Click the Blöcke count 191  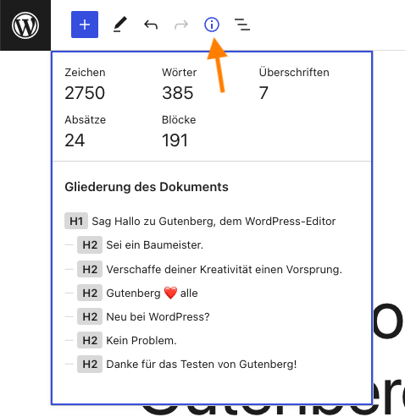tap(175, 140)
